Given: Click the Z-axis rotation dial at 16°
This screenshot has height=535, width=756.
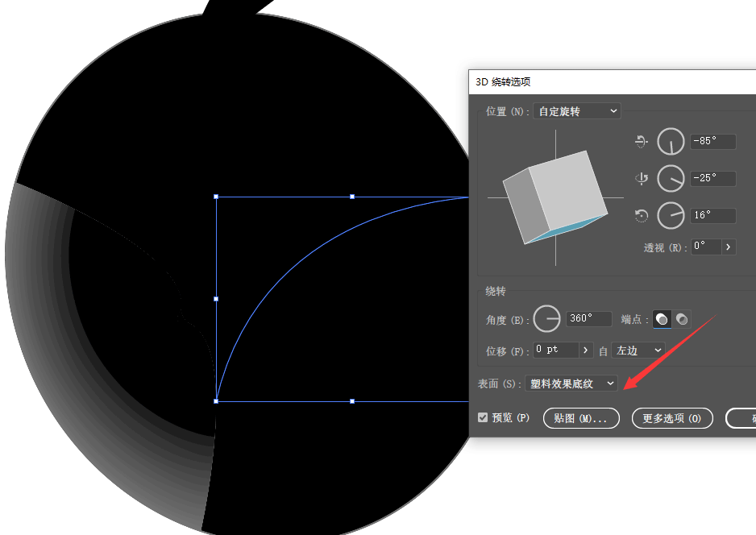Looking at the screenshot, I should (671, 215).
